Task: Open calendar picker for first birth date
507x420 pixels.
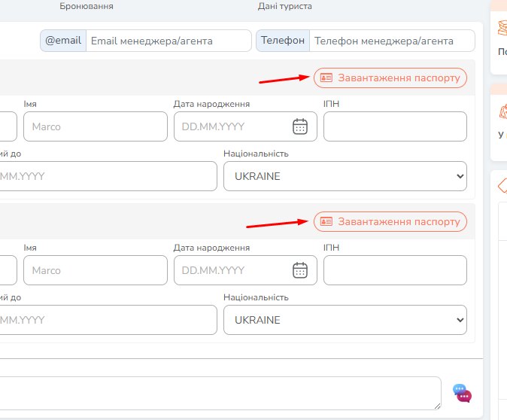Action: [300, 126]
